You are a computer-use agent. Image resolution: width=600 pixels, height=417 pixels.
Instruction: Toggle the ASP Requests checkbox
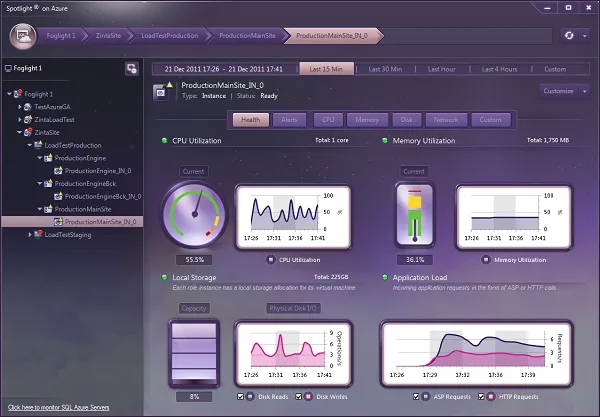coord(416,397)
